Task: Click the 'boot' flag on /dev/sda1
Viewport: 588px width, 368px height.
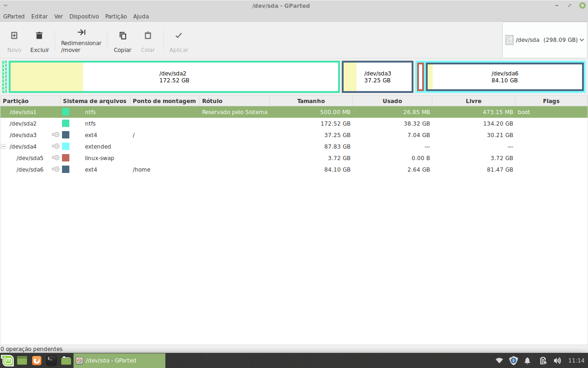Action: pyautogui.click(x=524, y=112)
